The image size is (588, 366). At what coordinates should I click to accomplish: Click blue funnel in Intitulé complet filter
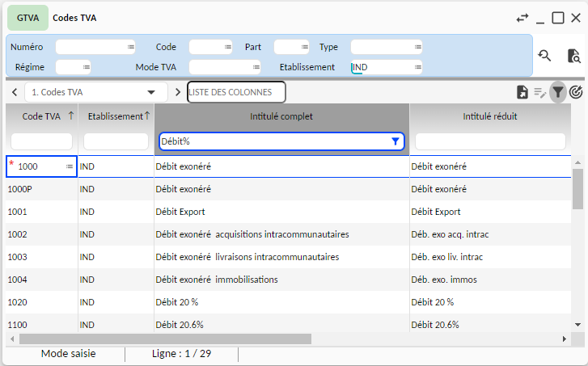click(396, 141)
